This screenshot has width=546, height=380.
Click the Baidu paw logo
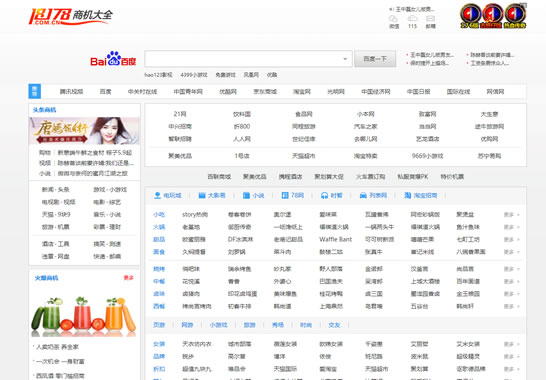(x=113, y=59)
